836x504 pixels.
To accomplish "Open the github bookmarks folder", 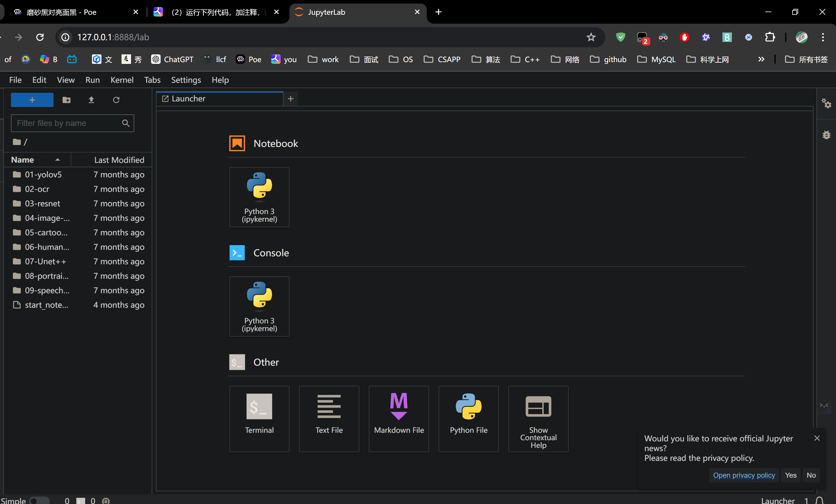I will (x=608, y=59).
